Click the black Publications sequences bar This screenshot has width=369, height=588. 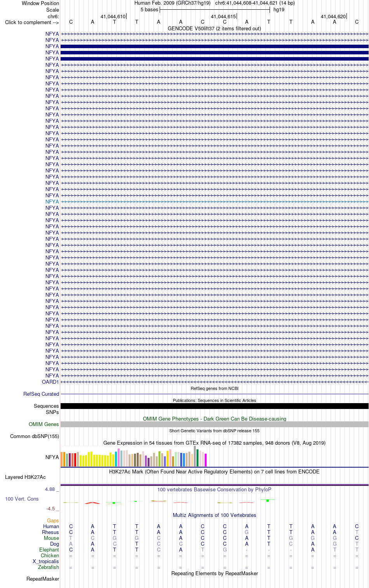(x=214, y=406)
